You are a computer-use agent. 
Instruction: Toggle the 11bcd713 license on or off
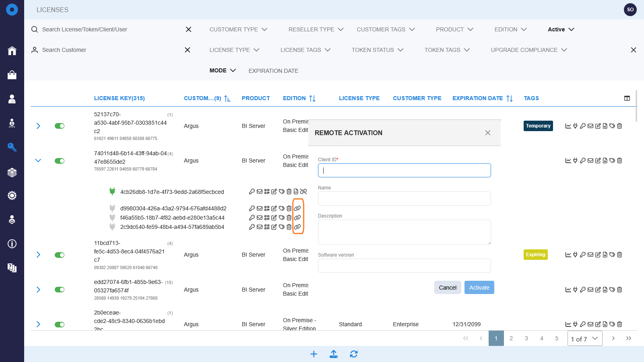(x=59, y=255)
